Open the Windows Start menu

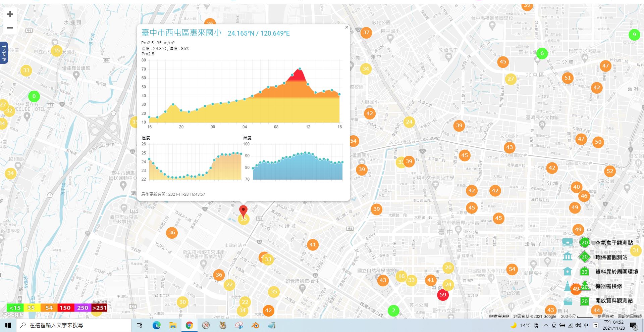[8, 325]
